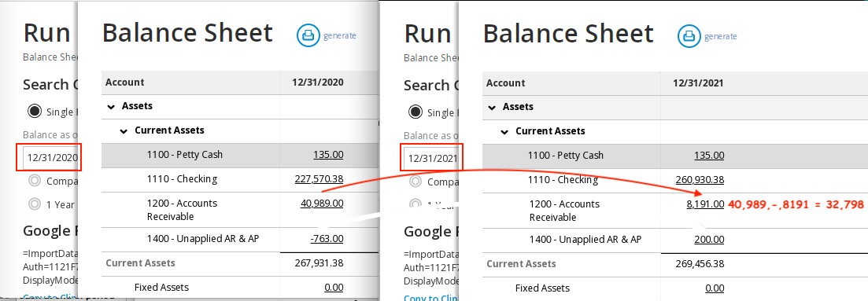Image resolution: width=868 pixels, height=301 pixels.
Task: Click the print icon on the 12/31/2021 Balance Sheet
Action: 689,36
